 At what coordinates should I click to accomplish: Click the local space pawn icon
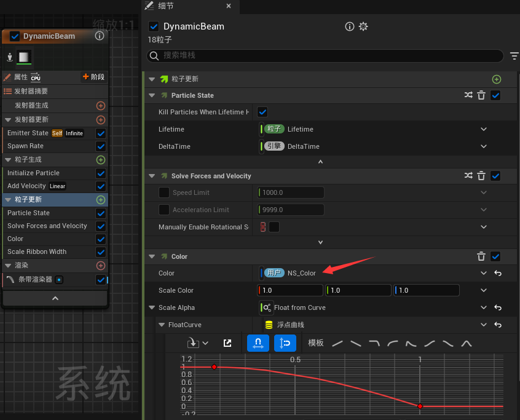click(10, 57)
